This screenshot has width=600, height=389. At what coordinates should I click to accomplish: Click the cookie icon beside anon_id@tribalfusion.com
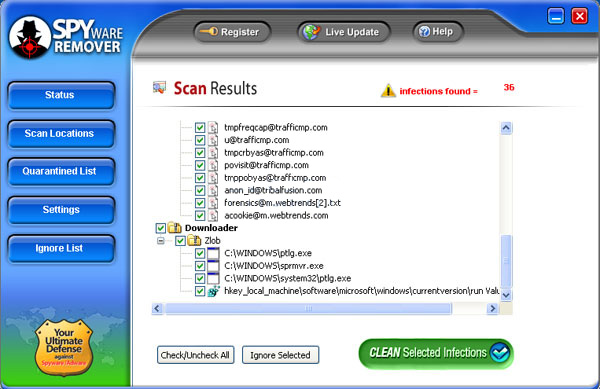pos(213,190)
